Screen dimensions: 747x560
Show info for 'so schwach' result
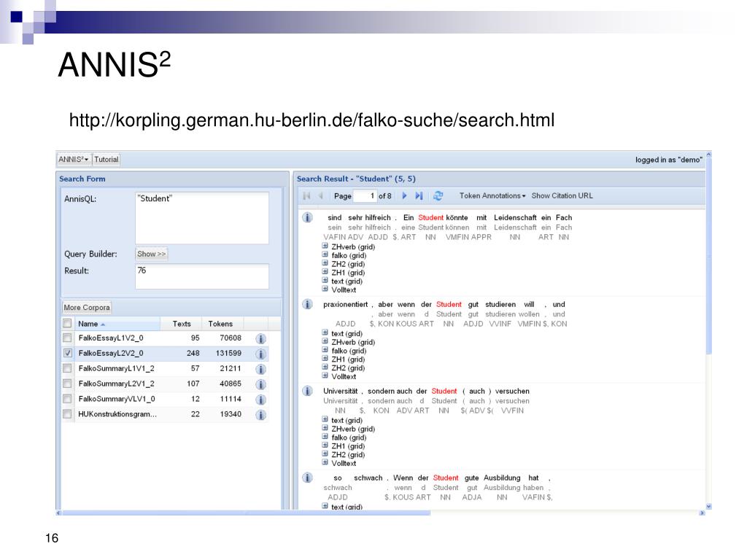point(308,478)
